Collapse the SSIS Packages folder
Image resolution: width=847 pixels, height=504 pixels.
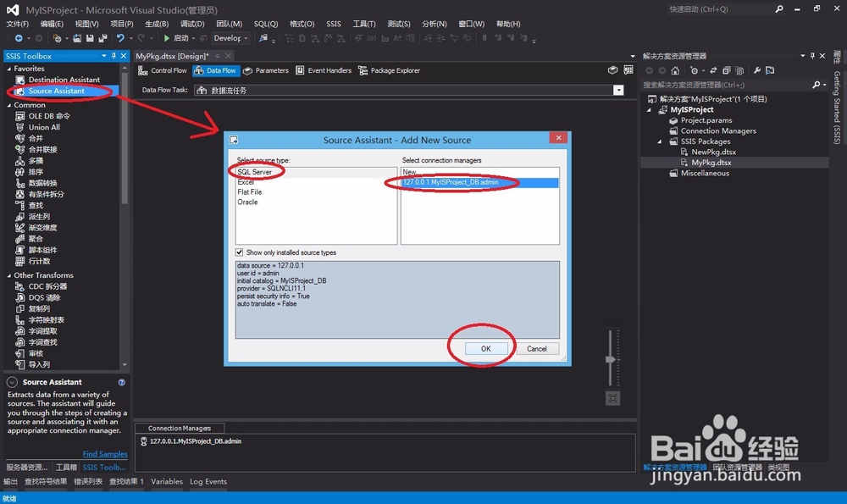[x=660, y=141]
